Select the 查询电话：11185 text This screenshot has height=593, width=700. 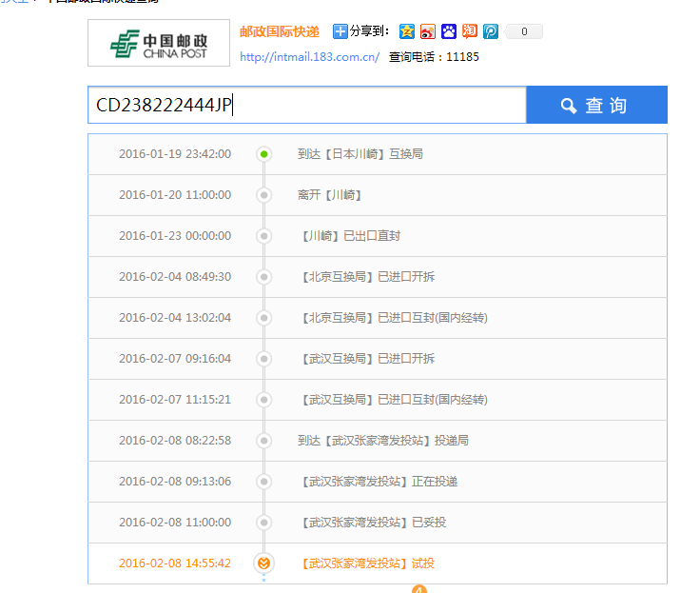tap(434, 57)
